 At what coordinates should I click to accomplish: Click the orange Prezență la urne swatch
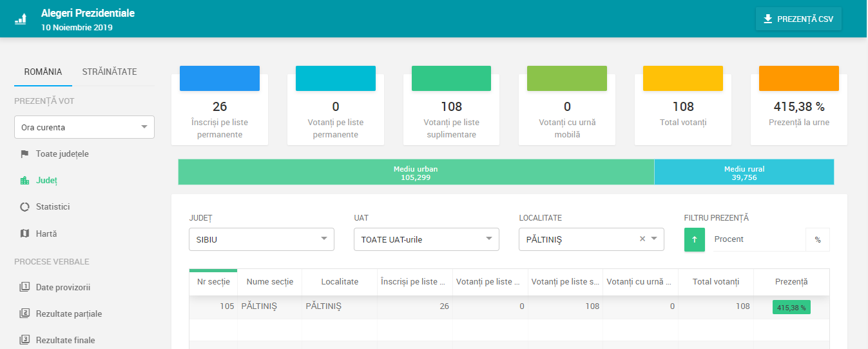pos(798,79)
